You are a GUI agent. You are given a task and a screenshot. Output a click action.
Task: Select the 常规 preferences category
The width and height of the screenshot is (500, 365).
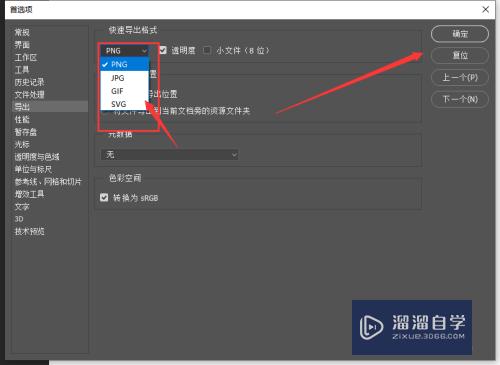[x=22, y=32]
